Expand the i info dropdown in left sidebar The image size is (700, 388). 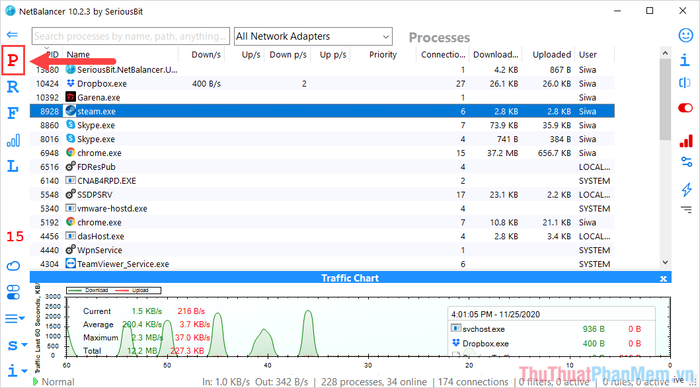[x=17, y=371]
